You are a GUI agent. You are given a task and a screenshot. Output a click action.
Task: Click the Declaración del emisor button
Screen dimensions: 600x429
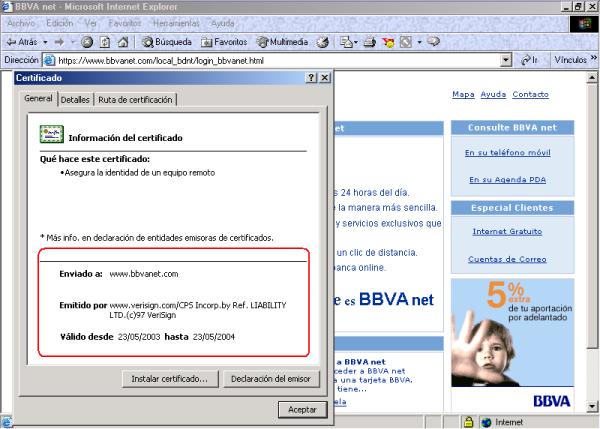click(271, 379)
